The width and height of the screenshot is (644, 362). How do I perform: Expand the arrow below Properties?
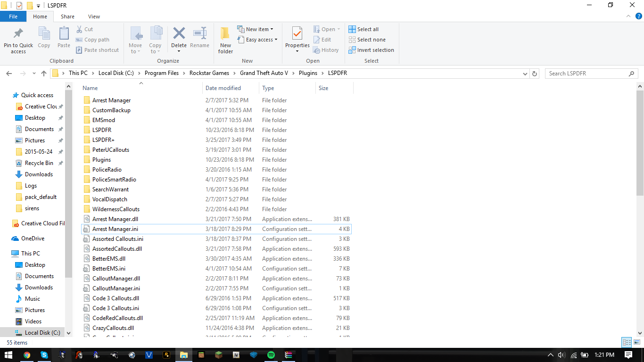click(x=297, y=51)
